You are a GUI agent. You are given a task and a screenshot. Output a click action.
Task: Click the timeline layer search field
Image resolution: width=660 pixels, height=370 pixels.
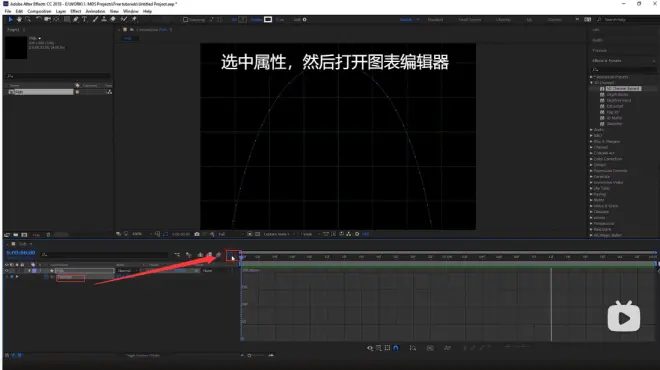click(x=105, y=255)
